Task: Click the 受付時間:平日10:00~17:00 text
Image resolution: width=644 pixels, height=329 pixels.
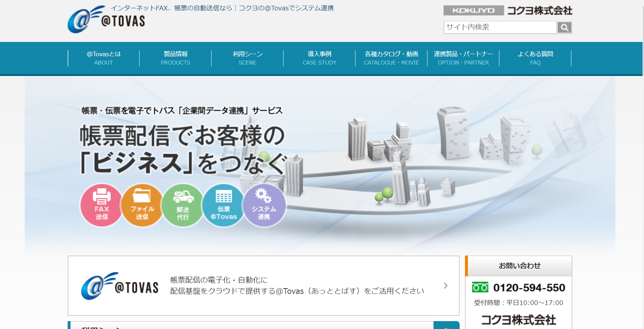Action: tap(518, 303)
